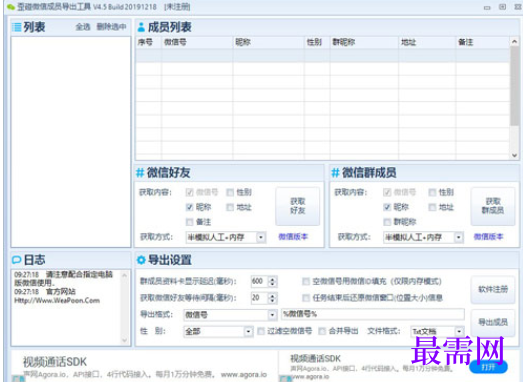Click the export format field %微信号%
Screen dimensions: 523x382
point(373,314)
